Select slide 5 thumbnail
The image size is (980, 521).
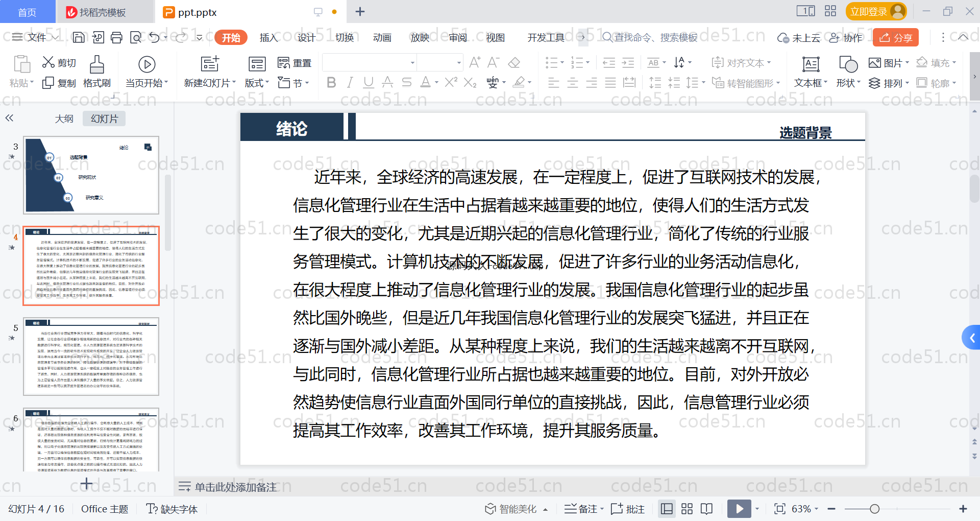point(91,357)
